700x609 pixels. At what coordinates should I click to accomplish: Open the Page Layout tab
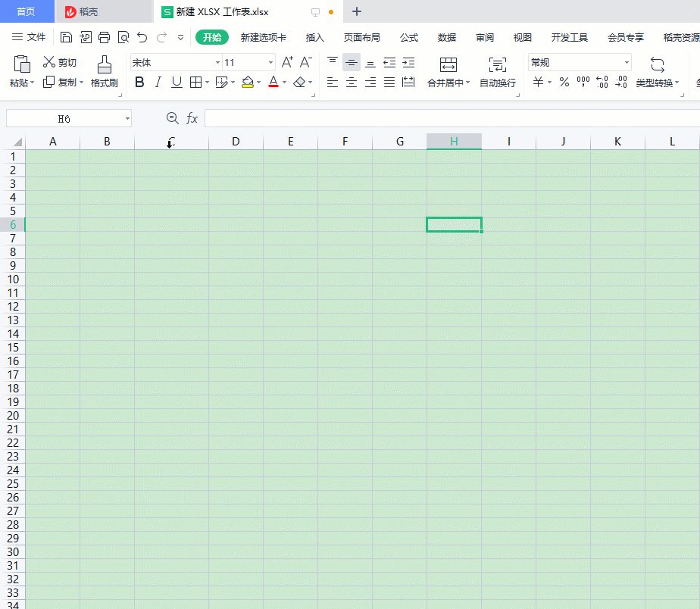click(361, 38)
